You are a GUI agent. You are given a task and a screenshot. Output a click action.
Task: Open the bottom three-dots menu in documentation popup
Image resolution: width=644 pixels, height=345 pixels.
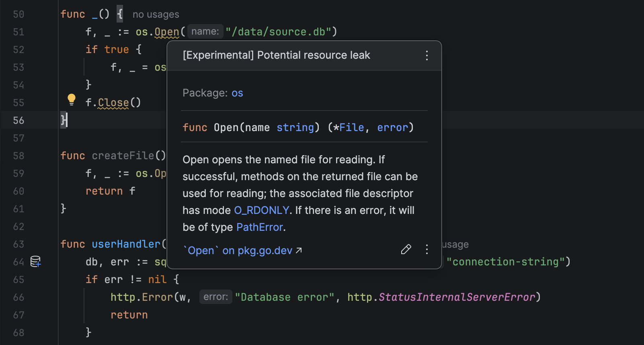427,250
